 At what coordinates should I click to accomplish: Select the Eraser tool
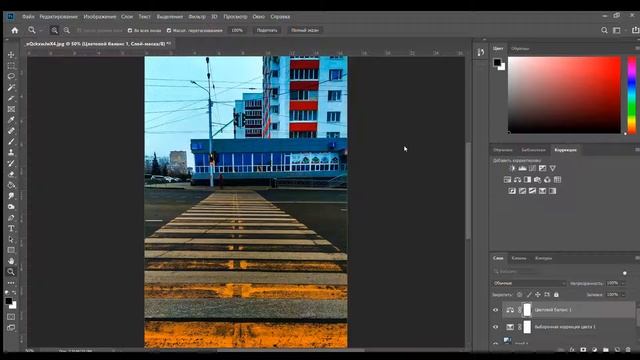(x=11, y=174)
